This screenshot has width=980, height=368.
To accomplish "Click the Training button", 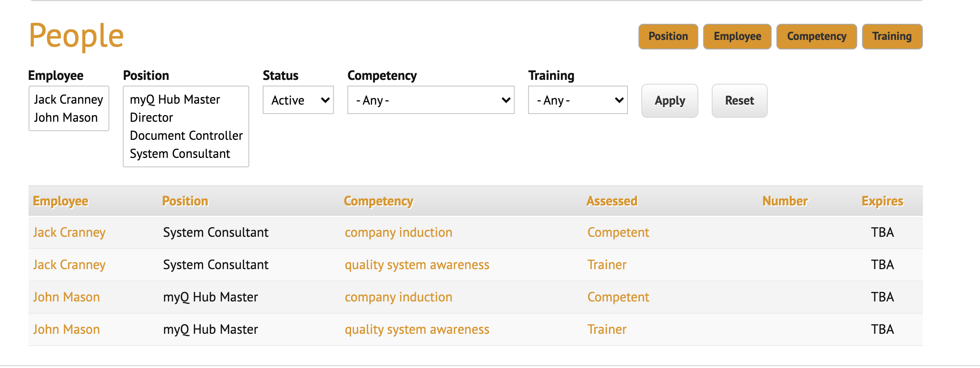I will click(892, 37).
